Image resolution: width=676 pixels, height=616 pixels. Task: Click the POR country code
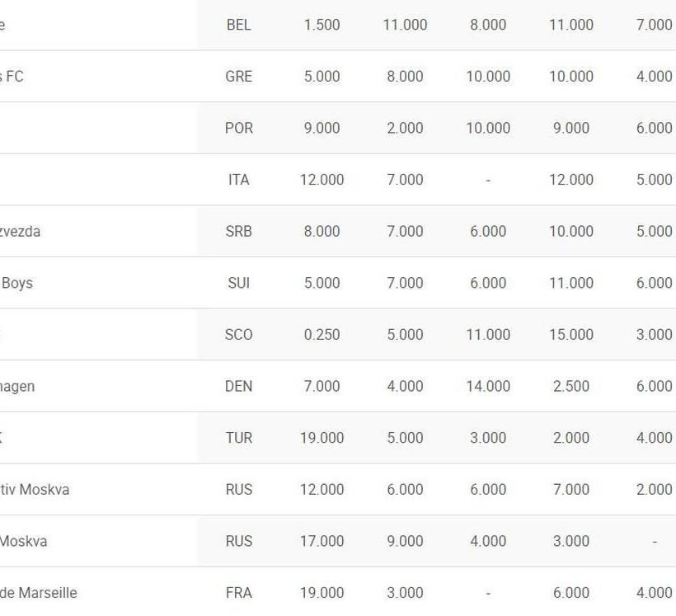[238, 128]
